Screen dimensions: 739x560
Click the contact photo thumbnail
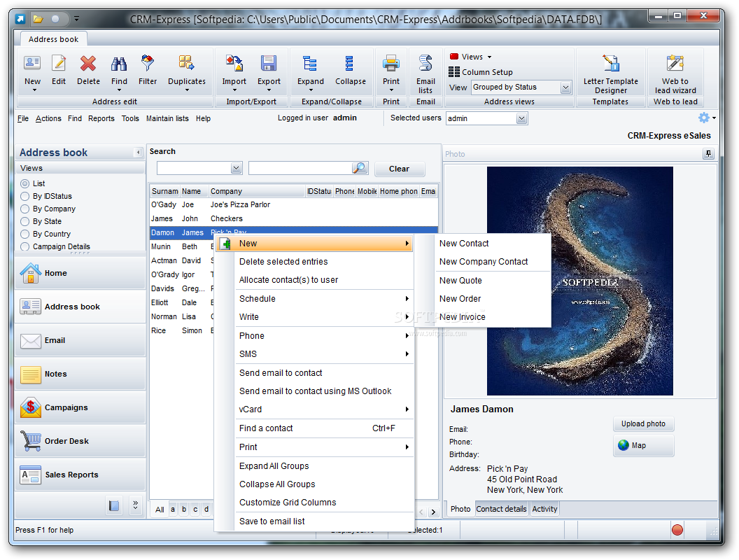[579, 281]
